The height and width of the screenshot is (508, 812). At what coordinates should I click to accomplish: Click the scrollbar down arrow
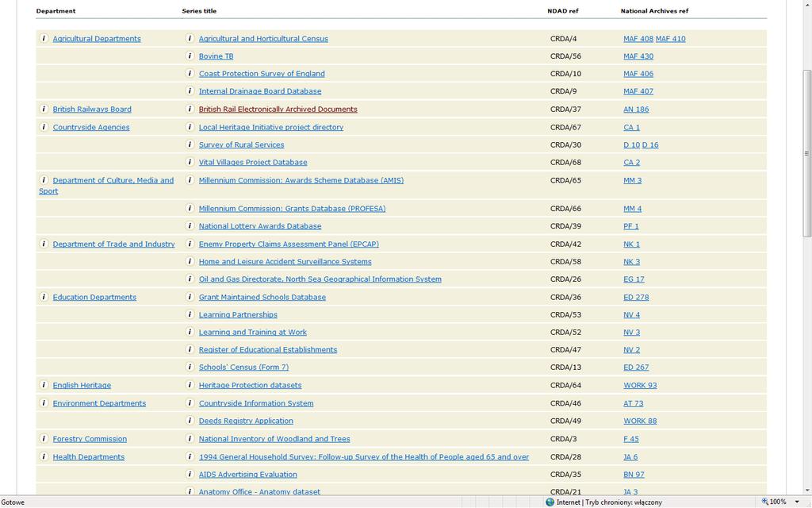806,489
